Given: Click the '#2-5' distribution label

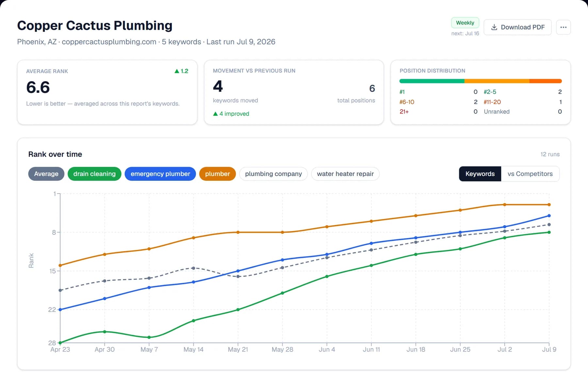Looking at the screenshot, I should (490, 92).
